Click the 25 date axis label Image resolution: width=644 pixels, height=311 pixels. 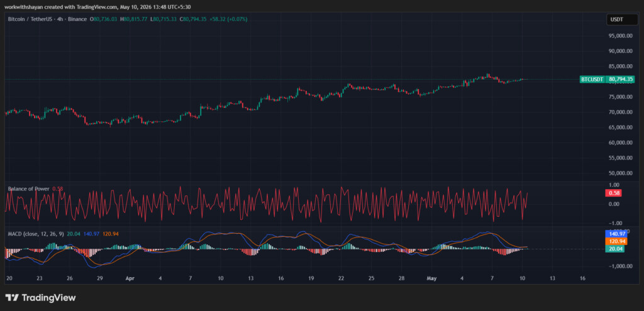(371, 278)
